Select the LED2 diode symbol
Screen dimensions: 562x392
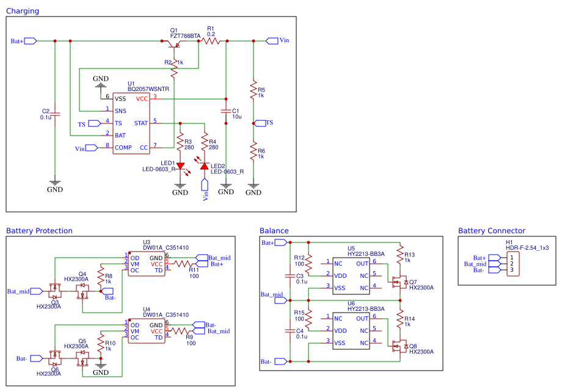[x=205, y=166]
